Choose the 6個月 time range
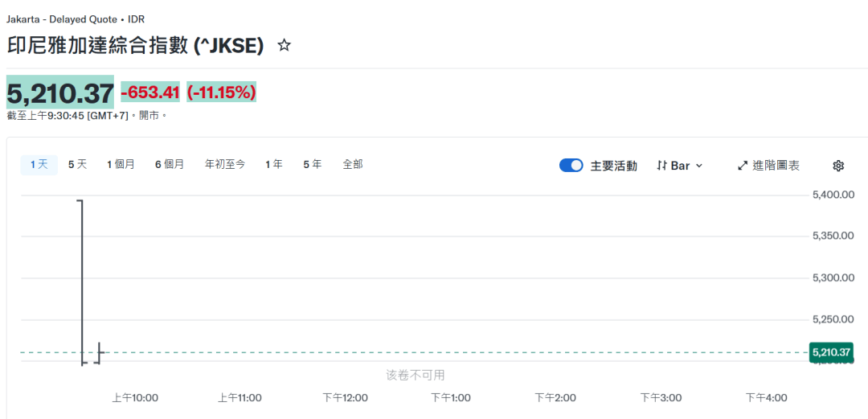Viewport: 868px width, 419px height. tap(170, 165)
